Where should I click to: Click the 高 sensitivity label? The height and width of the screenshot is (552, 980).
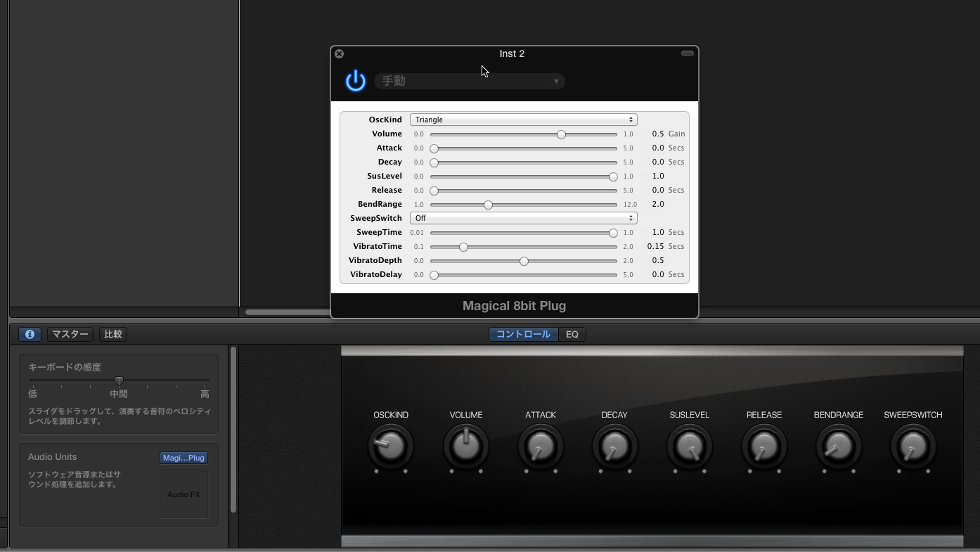(205, 394)
